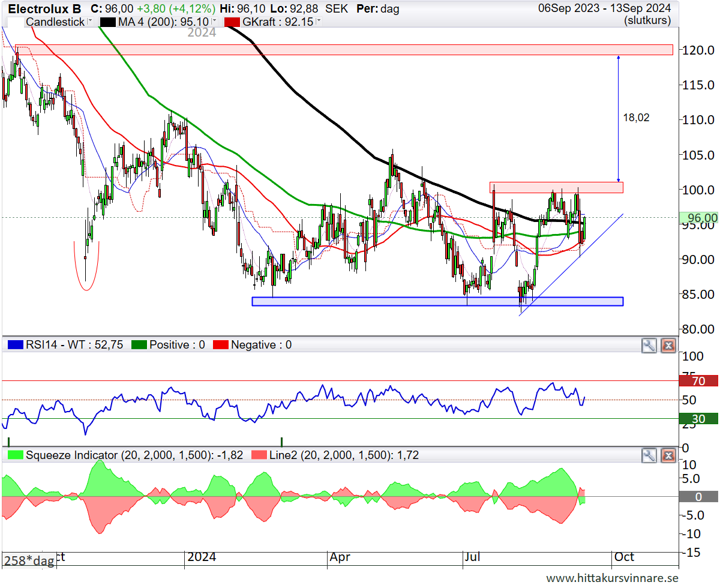Click the RSI 70 overbought level label

(x=698, y=380)
